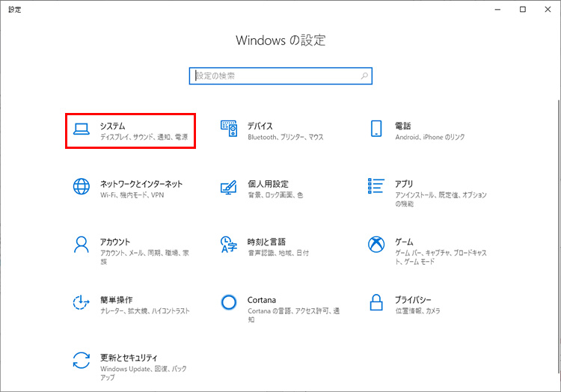Open the システム settings label
The width and height of the screenshot is (561, 392).
113,126
